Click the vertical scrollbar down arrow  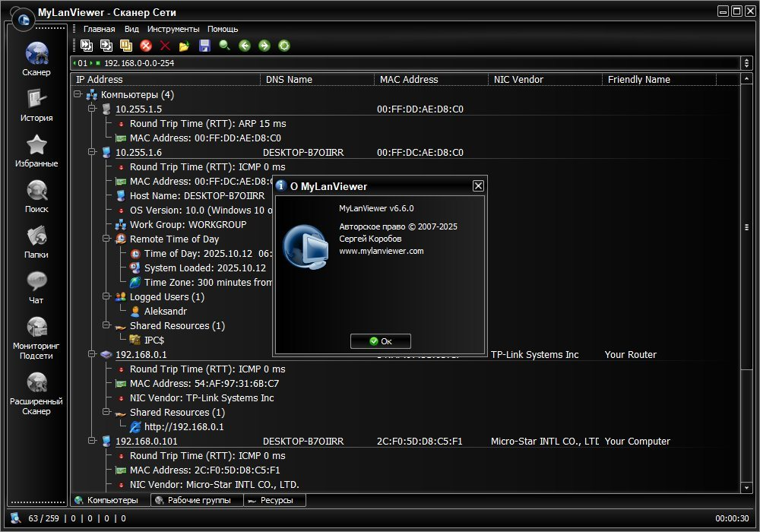pos(746,487)
